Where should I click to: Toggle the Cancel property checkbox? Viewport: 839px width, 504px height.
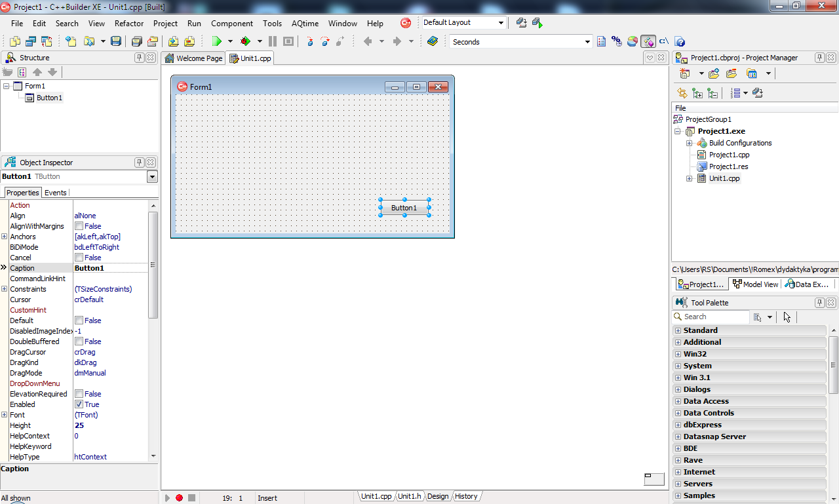coord(79,258)
